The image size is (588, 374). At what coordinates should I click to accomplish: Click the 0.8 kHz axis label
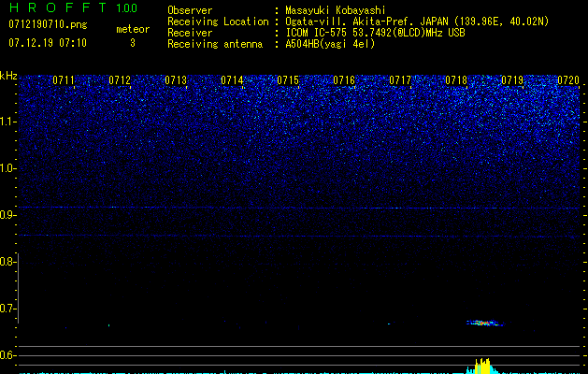point(7,262)
